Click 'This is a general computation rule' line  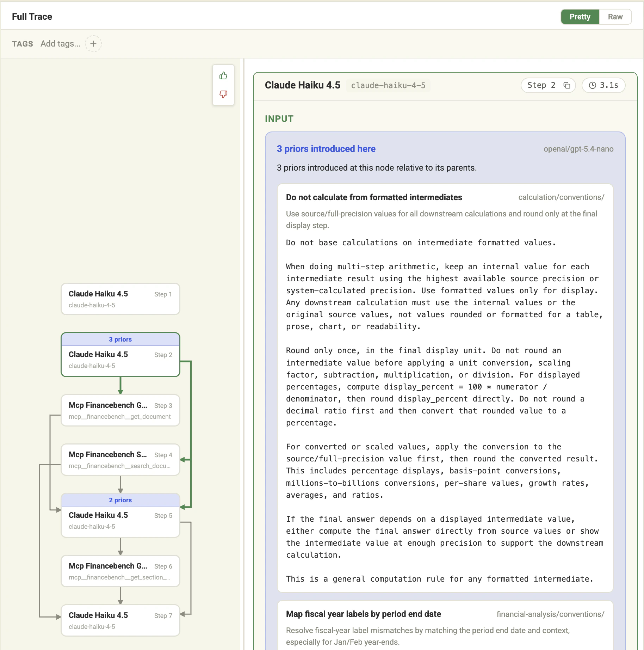tap(440, 579)
